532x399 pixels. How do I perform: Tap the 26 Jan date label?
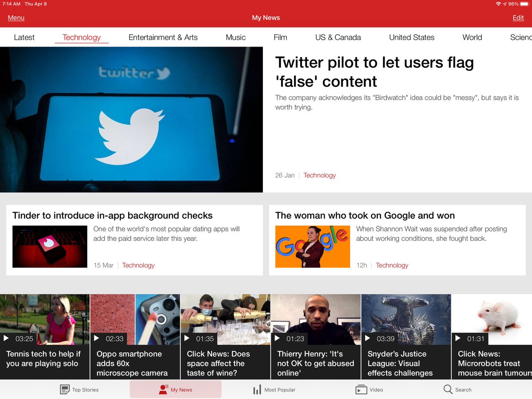tap(285, 175)
